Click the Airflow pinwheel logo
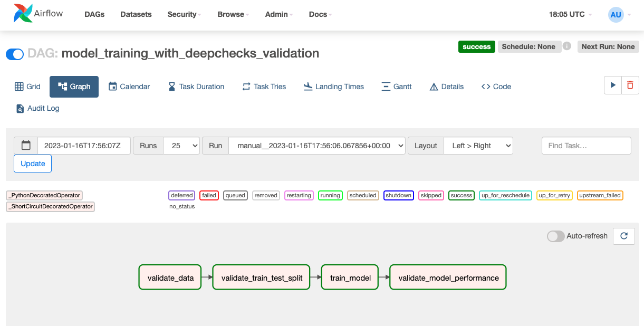Image resolution: width=644 pixels, height=326 pixels. click(22, 14)
